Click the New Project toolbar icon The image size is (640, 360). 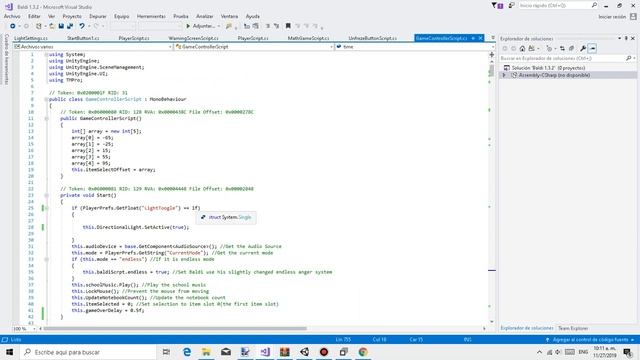pos(38,26)
